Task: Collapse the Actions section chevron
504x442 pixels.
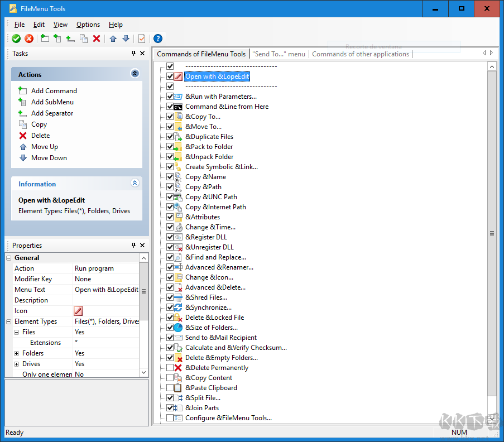Action: click(135, 74)
